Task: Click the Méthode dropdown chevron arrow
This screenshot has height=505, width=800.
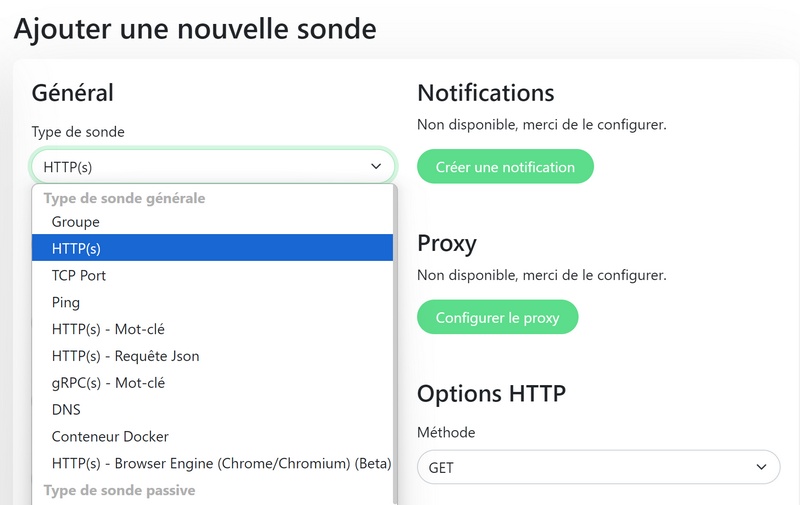Action: [761, 467]
